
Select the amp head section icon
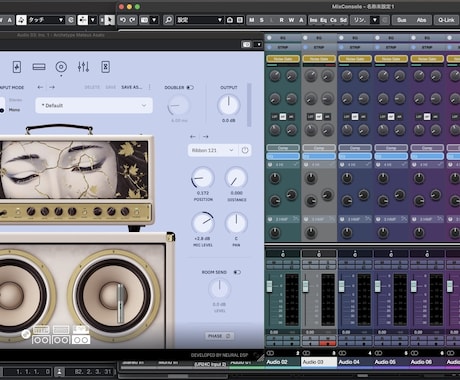point(39,67)
